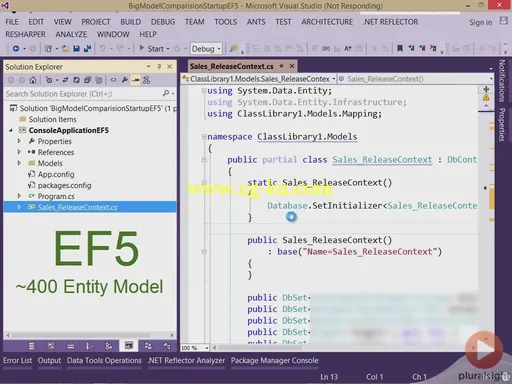Viewport: 512px width, 384px height.
Task: Click the Navigate Backward toolbar icon
Action: coord(16,49)
